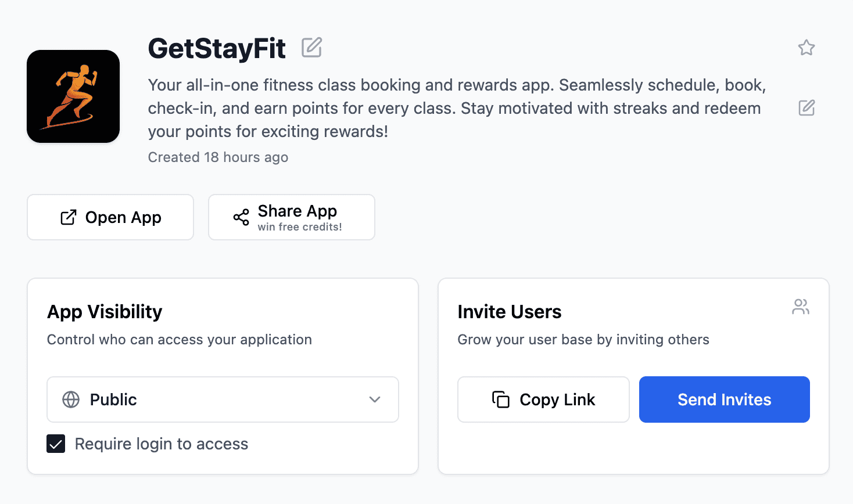Screen dimensions: 853x504
Task: Click the Share App label
Action: [x=297, y=211]
